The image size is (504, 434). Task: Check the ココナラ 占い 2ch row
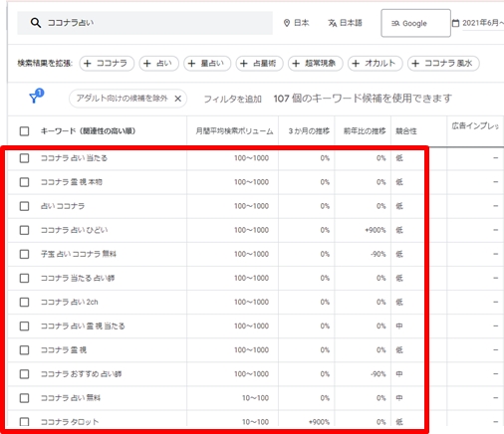click(x=24, y=302)
